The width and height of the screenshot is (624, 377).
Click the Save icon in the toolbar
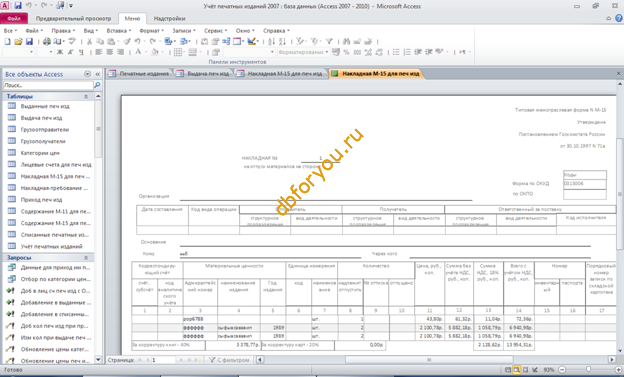click(x=29, y=41)
